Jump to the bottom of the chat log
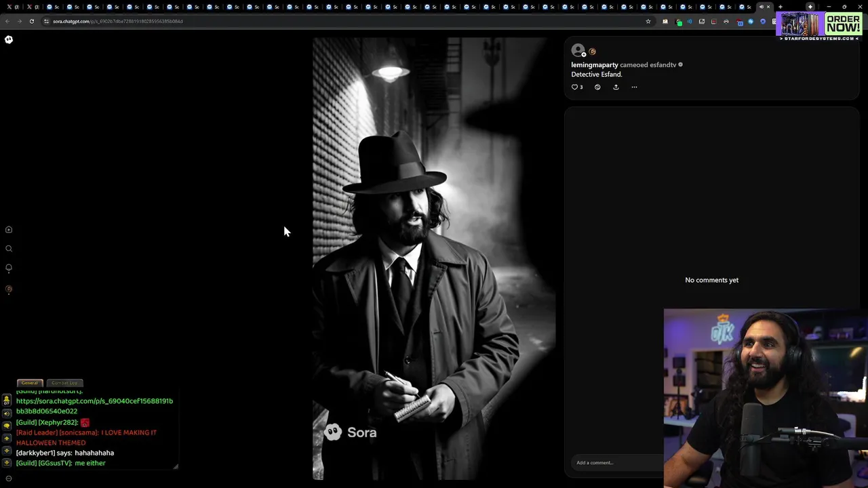This screenshot has width=868, height=488. coord(7,463)
